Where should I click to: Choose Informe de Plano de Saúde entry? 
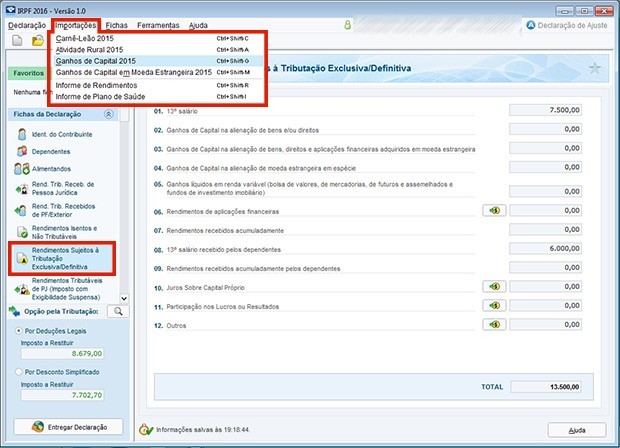[x=158, y=96]
